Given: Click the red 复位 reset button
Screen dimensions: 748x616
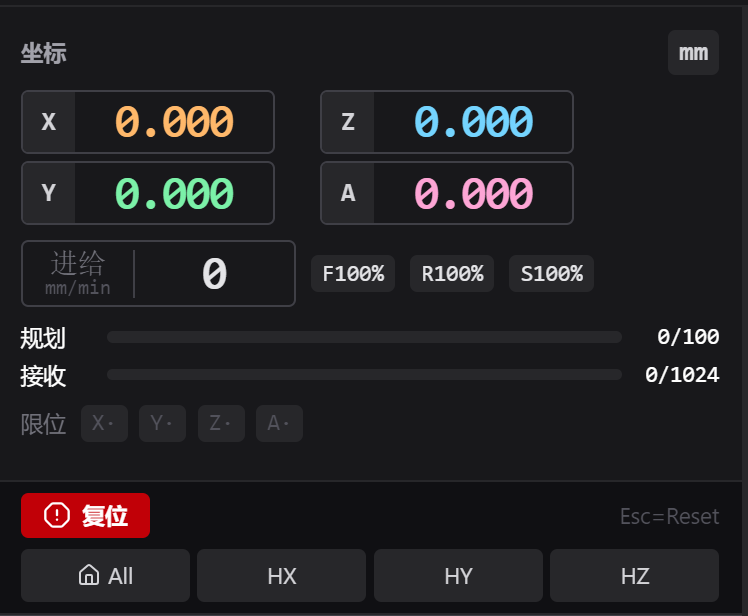Looking at the screenshot, I should point(85,515).
